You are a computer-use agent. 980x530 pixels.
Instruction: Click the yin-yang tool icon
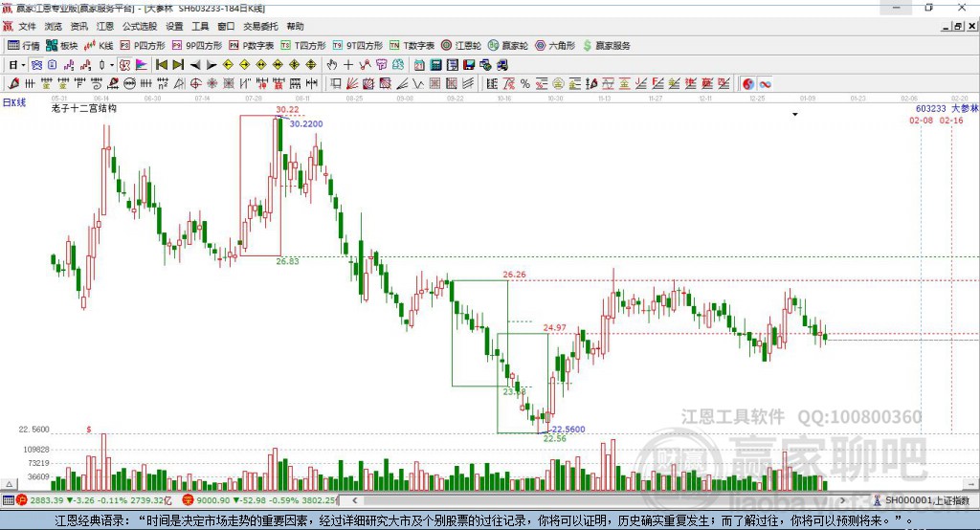click(748, 84)
